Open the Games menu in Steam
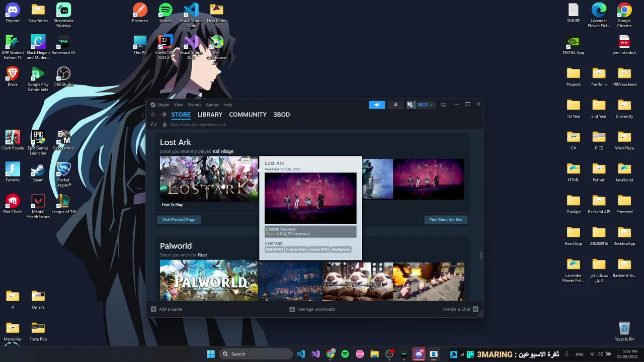The width and height of the screenshot is (644, 362). (212, 105)
